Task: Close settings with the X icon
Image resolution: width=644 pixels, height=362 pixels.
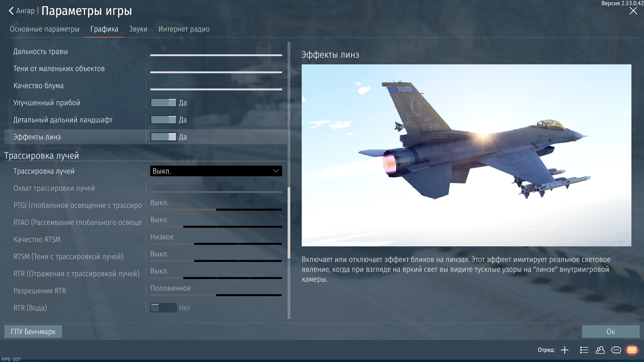Action: pos(633,11)
